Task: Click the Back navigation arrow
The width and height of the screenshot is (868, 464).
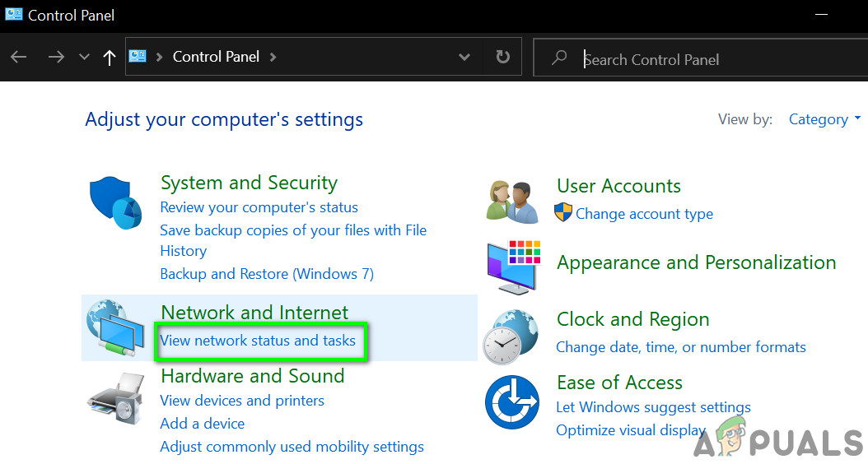Action: pos(19,58)
